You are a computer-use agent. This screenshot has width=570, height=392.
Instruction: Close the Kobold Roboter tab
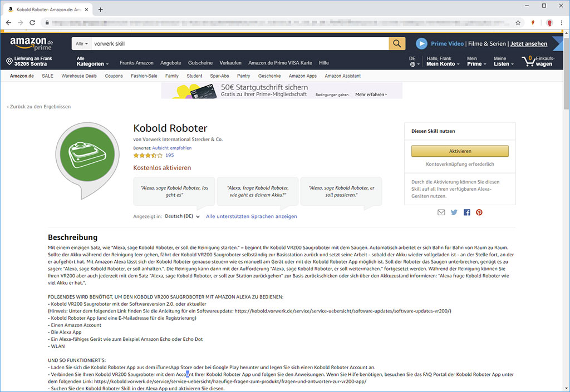tap(86, 10)
